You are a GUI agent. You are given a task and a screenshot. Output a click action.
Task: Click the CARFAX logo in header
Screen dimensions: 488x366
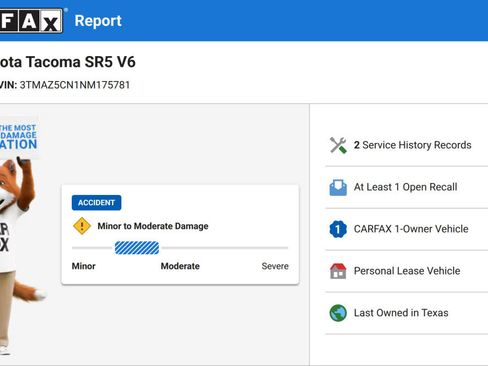point(31,21)
